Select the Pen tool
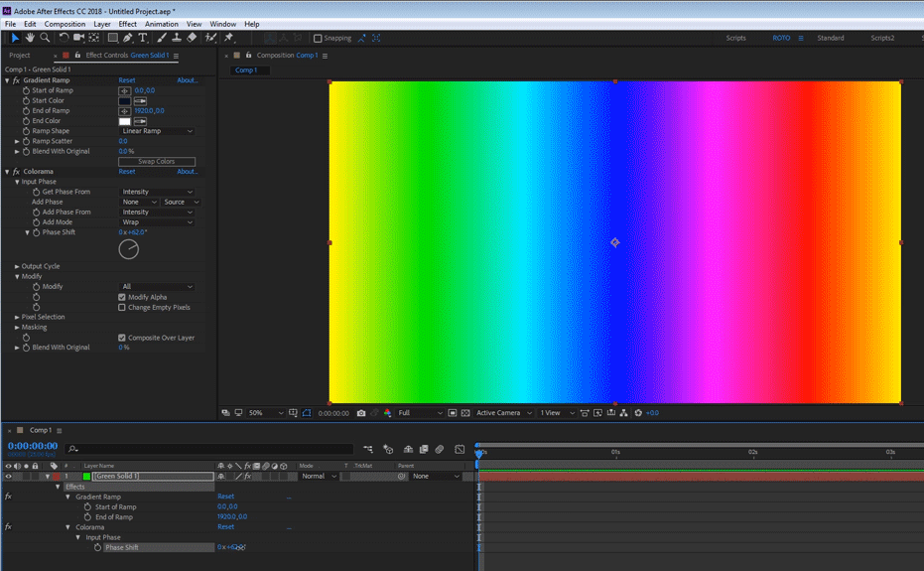The width and height of the screenshot is (924, 571). coord(127,38)
